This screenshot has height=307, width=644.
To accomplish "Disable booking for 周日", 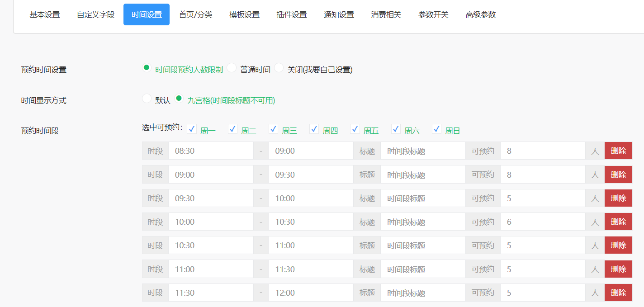I will (x=436, y=129).
